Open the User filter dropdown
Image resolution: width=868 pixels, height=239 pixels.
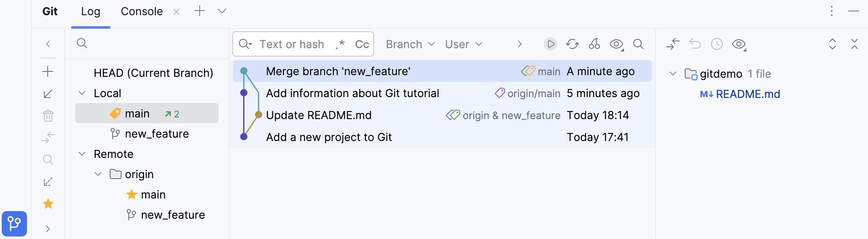(x=463, y=44)
